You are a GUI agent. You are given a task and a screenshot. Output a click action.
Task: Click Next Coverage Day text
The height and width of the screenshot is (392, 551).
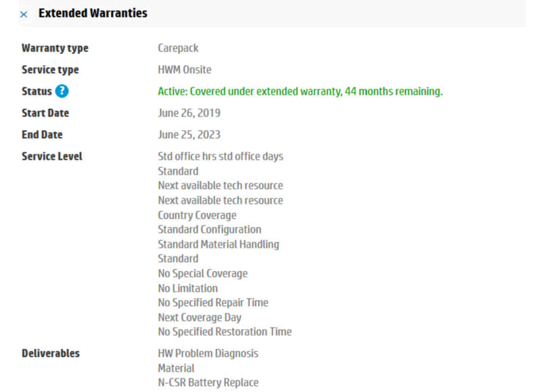point(199,318)
